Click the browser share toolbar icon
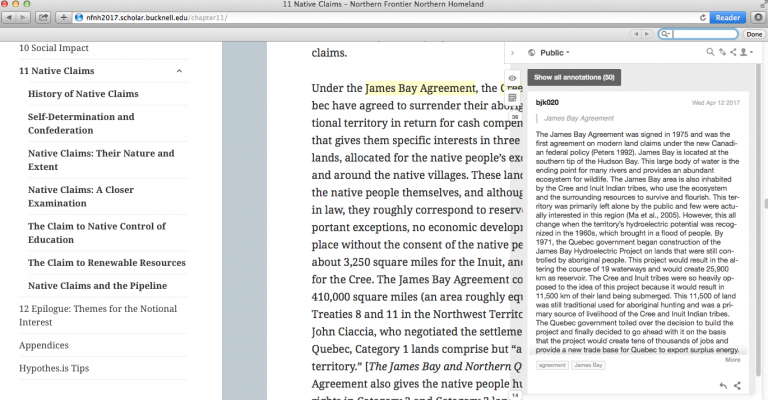The image size is (768, 400). (x=45, y=17)
